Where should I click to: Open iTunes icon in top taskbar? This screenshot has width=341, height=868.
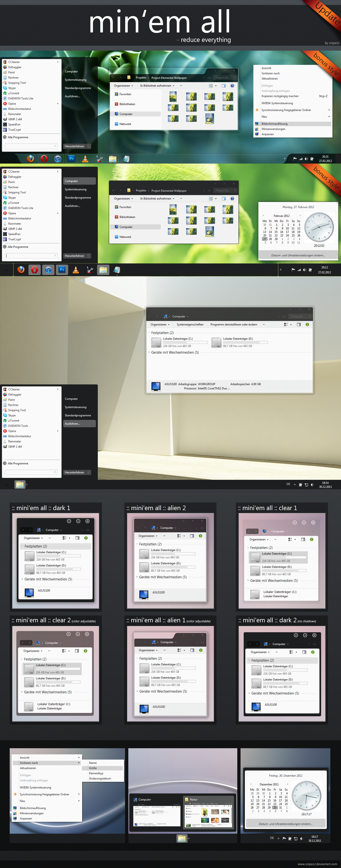coord(58,159)
